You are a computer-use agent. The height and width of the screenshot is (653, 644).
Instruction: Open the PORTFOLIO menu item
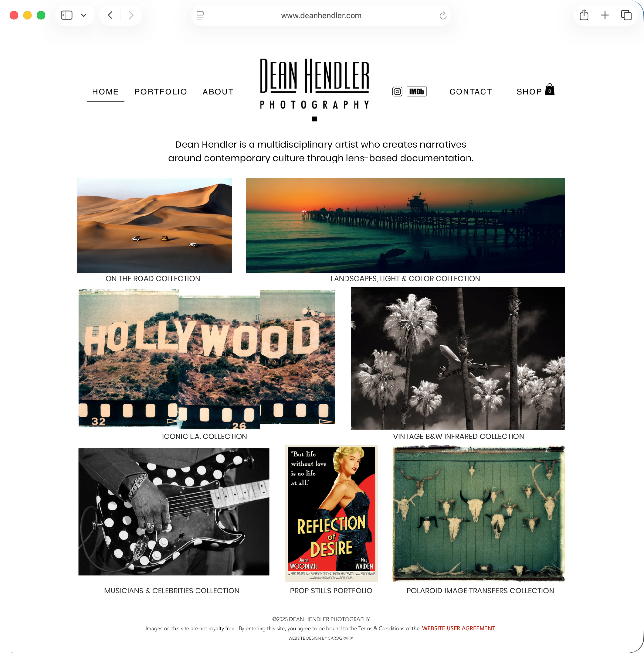(161, 92)
